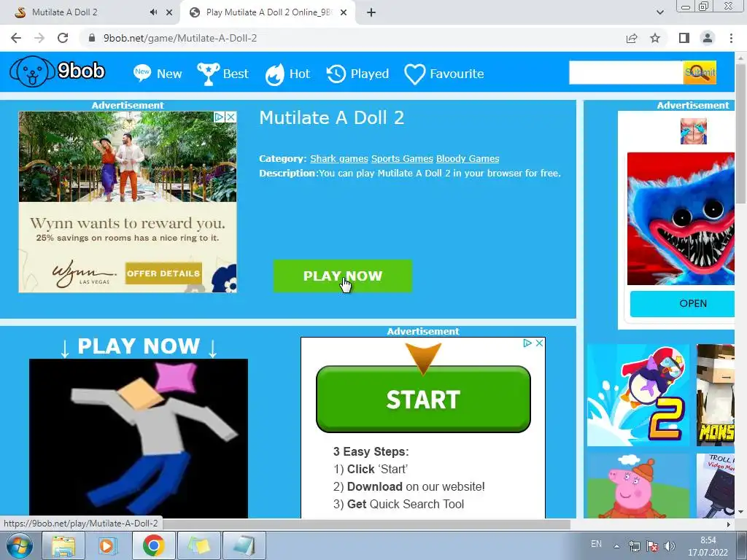
Task: Close the START advertisement with X
Action: (539, 343)
